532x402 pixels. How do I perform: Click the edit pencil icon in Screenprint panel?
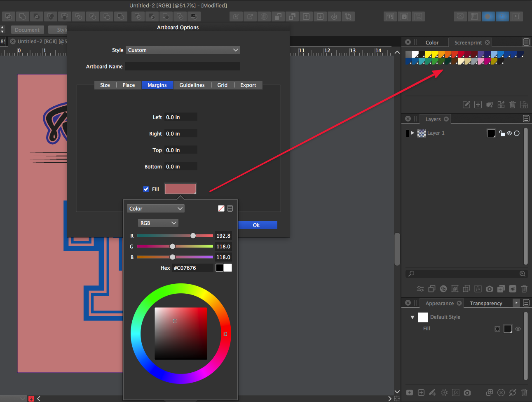tap(466, 105)
